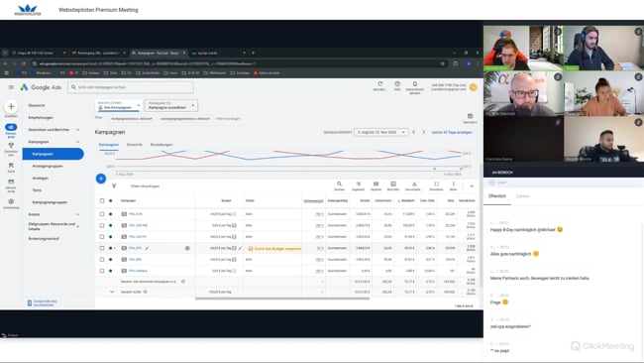Collapse the Kampagnen sidebar section
The width and height of the screenshot is (644, 363).
[77, 142]
